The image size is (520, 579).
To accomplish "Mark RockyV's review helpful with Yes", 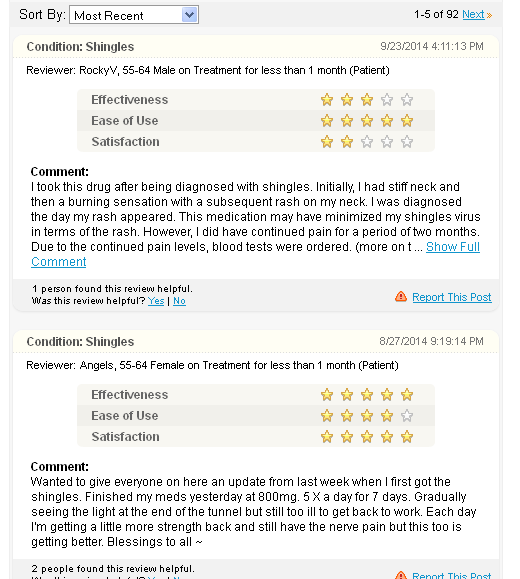I will 156,301.
